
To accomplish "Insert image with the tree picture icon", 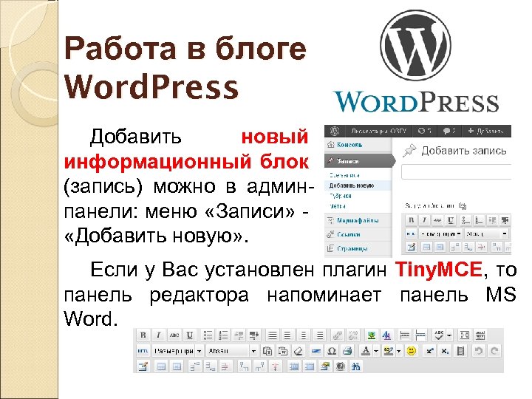I will tap(371, 335).
